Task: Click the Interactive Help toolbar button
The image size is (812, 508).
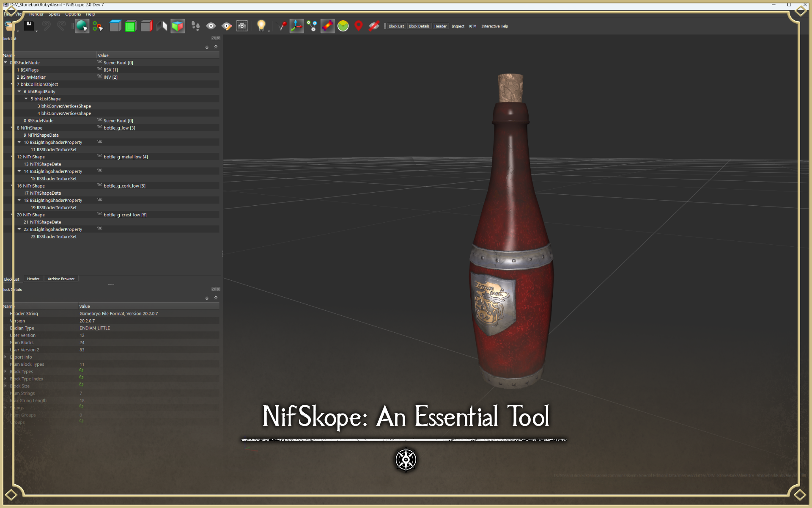Action: (x=495, y=26)
